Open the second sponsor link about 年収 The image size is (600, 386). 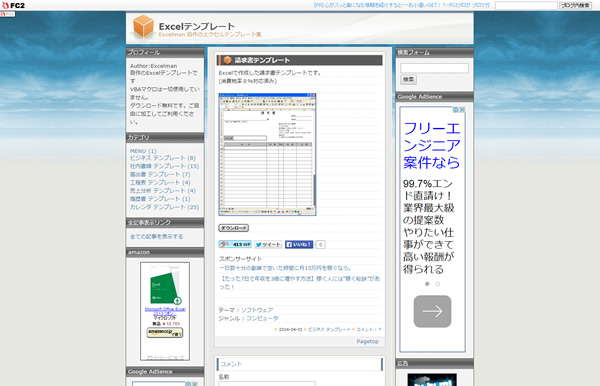299,283
